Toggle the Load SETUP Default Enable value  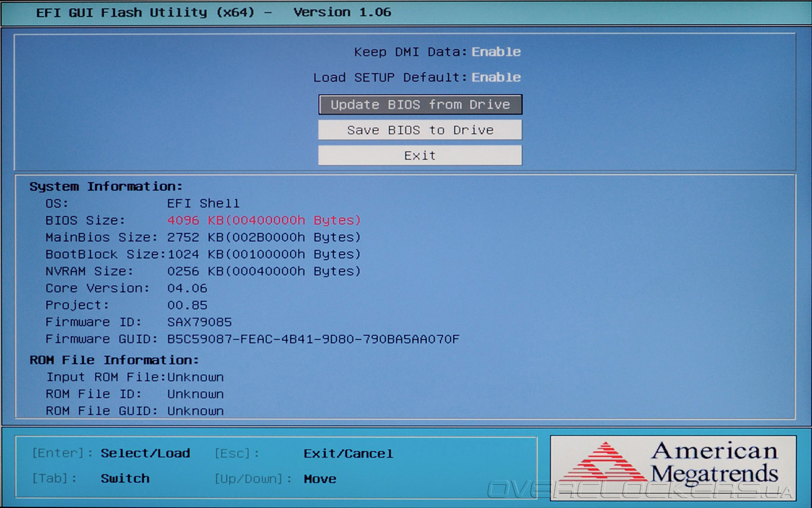pyautogui.click(x=496, y=77)
